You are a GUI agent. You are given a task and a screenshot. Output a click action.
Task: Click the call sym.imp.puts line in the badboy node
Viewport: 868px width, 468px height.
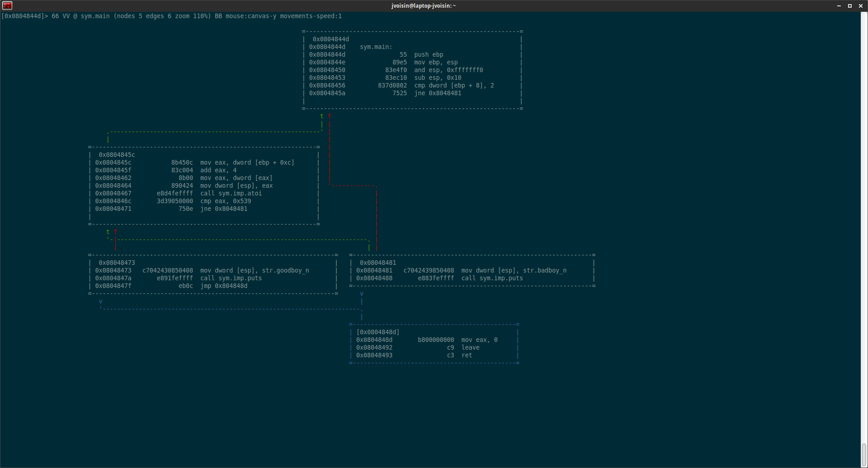point(492,278)
